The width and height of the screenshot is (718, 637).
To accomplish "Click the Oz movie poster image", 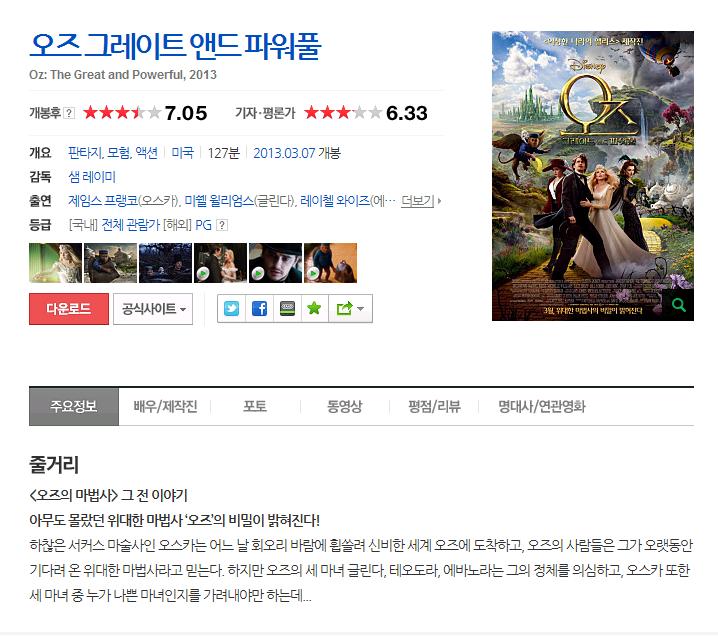I will click(593, 176).
